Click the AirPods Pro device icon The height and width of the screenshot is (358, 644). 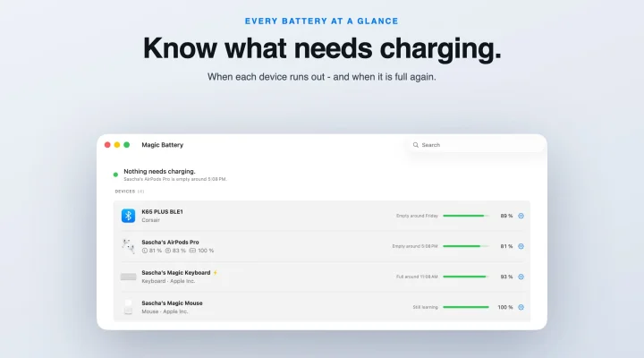coord(128,246)
